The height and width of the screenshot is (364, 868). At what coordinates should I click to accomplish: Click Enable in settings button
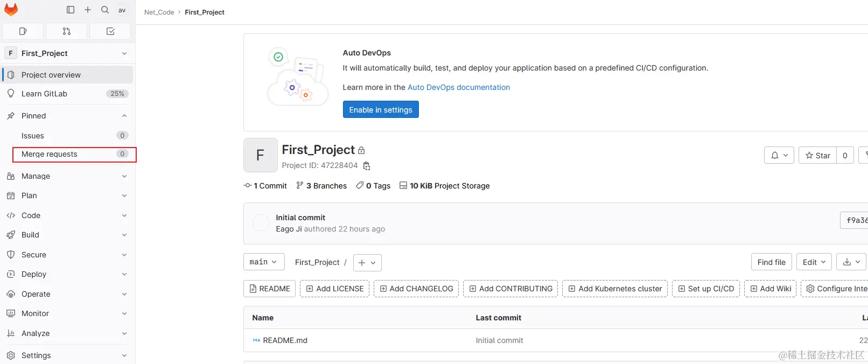[x=381, y=109]
